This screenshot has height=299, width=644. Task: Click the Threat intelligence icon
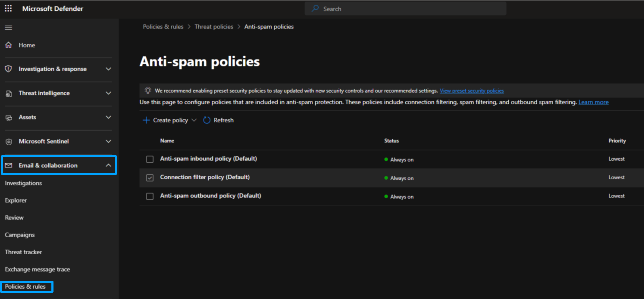pyautogui.click(x=9, y=93)
